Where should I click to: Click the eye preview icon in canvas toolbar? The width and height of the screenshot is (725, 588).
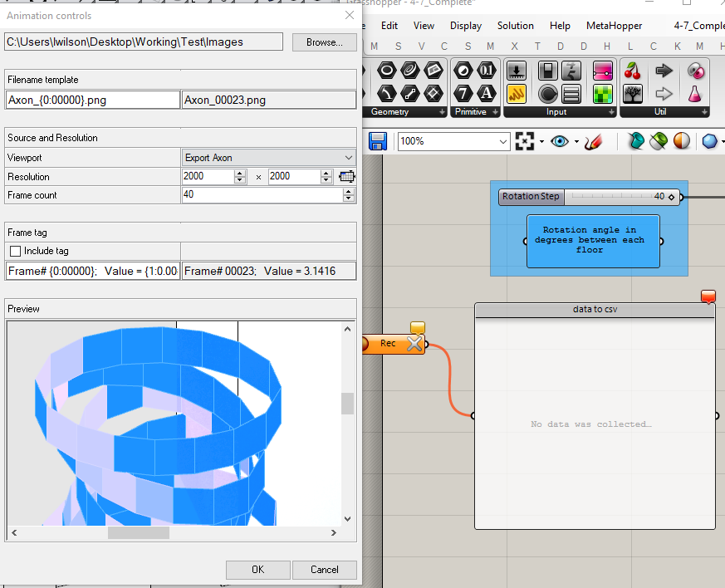pos(560,141)
